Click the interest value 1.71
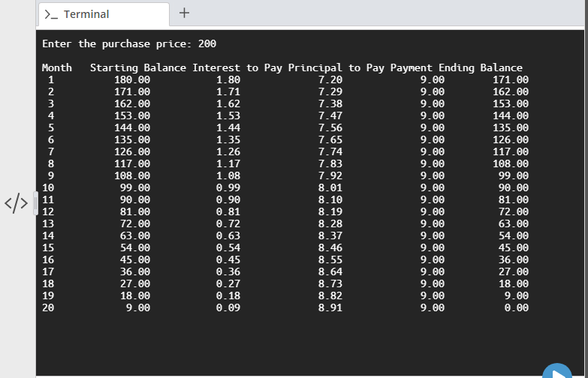 (228, 91)
